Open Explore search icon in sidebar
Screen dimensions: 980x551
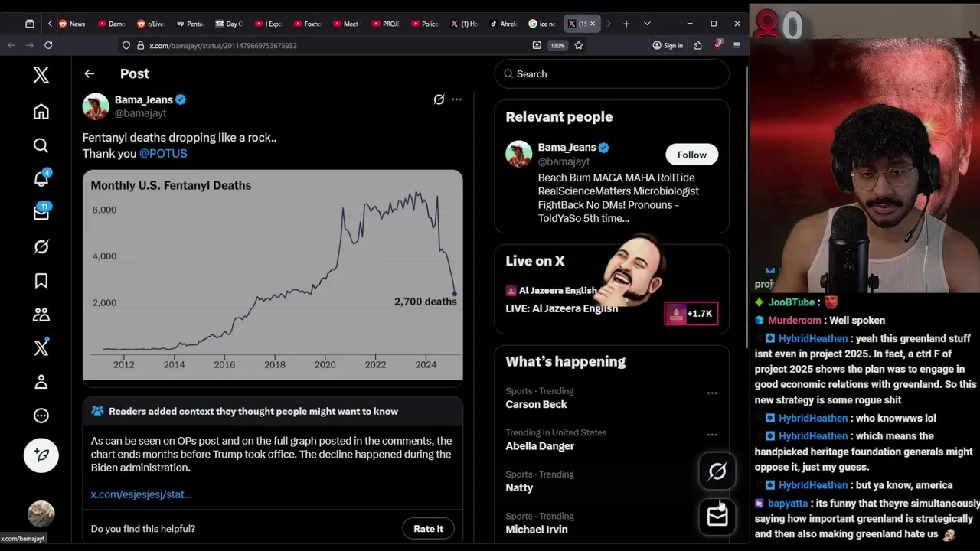click(41, 145)
